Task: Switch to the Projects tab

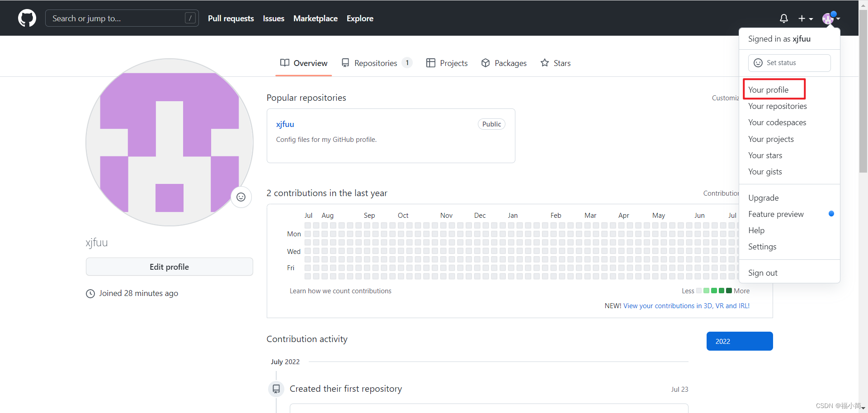Action: pyautogui.click(x=447, y=63)
